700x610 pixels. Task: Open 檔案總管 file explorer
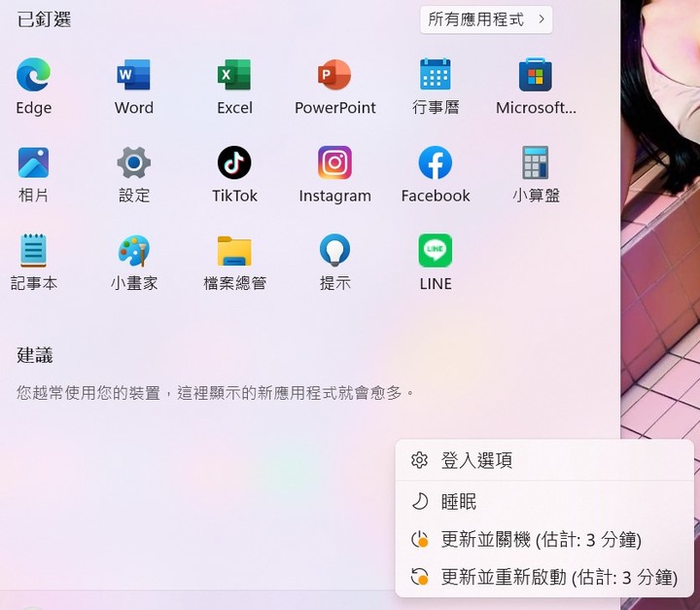tap(234, 251)
